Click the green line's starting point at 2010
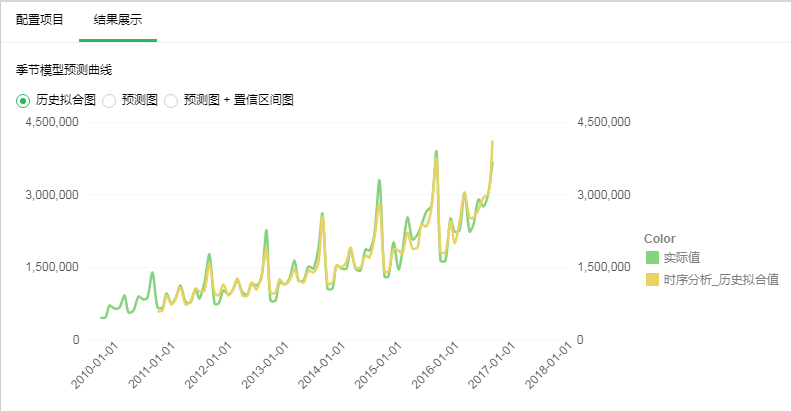 pos(102,317)
